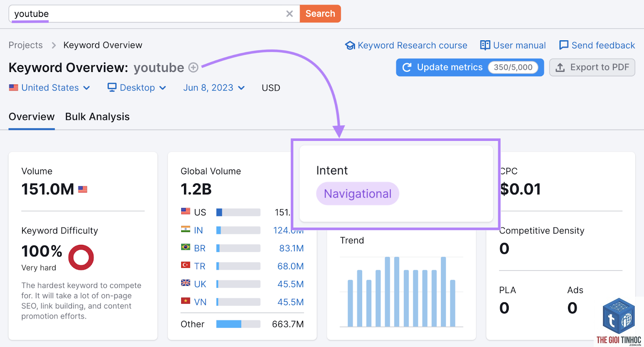The image size is (644, 347).
Task: Click the BR volume progress bar
Action: [x=238, y=248]
